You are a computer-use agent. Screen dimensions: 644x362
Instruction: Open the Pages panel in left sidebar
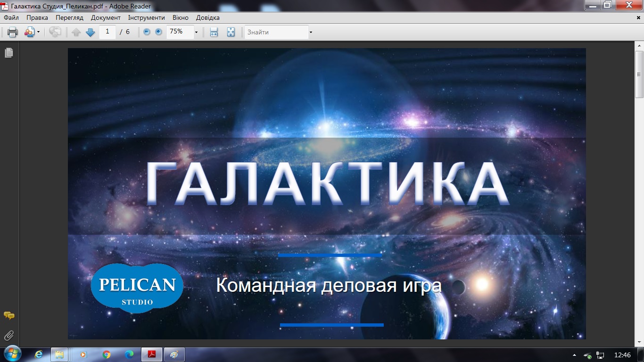(9, 53)
